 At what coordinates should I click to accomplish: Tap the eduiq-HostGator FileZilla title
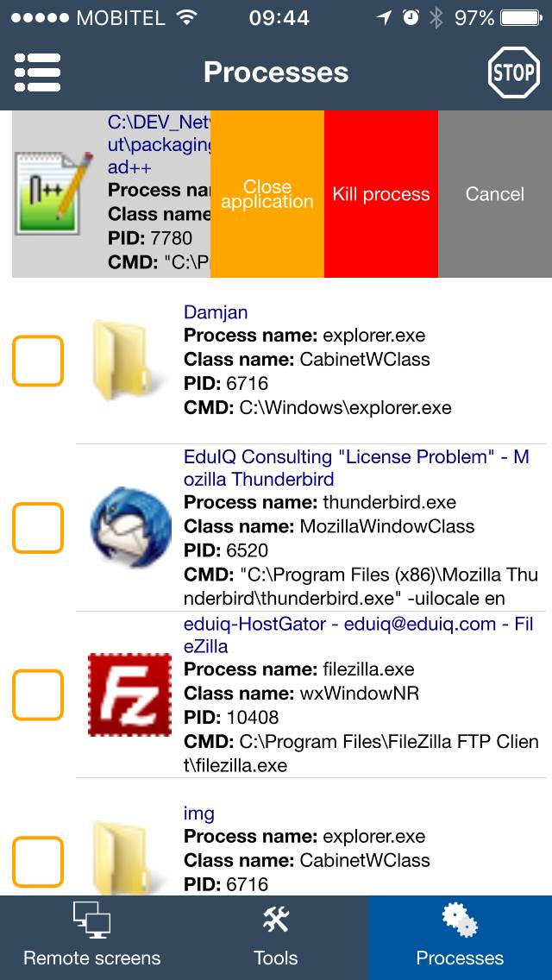pyautogui.click(x=358, y=634)
